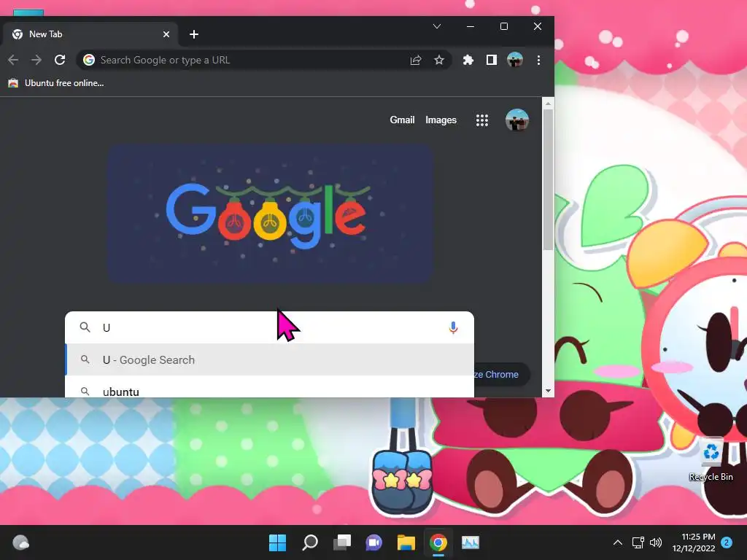This screenshot has width=747, height=560.
Task: Open Windows Search from the taskbar
Action: tap(309, 542)
